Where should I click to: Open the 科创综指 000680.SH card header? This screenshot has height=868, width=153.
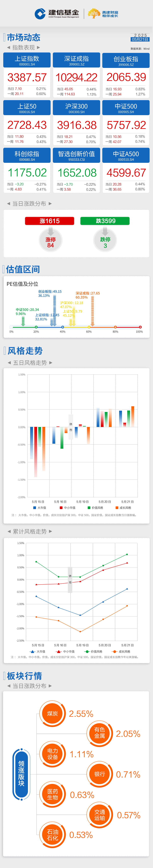27,155
